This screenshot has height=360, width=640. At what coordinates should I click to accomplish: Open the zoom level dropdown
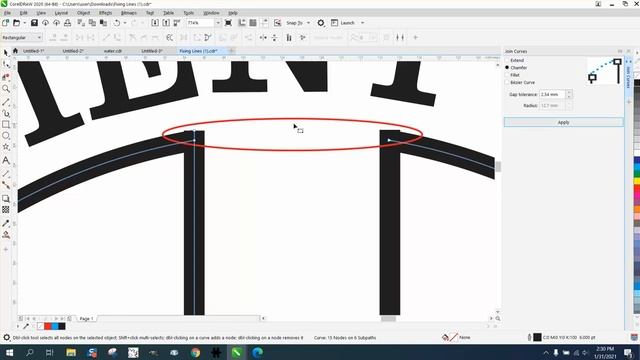pyautogui.click(x=218, y=23)
